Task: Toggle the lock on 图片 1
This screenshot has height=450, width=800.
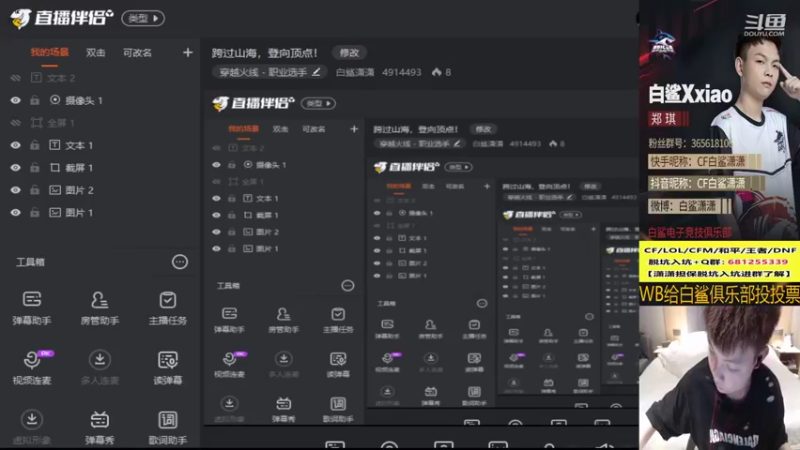Action: (35, 212)
